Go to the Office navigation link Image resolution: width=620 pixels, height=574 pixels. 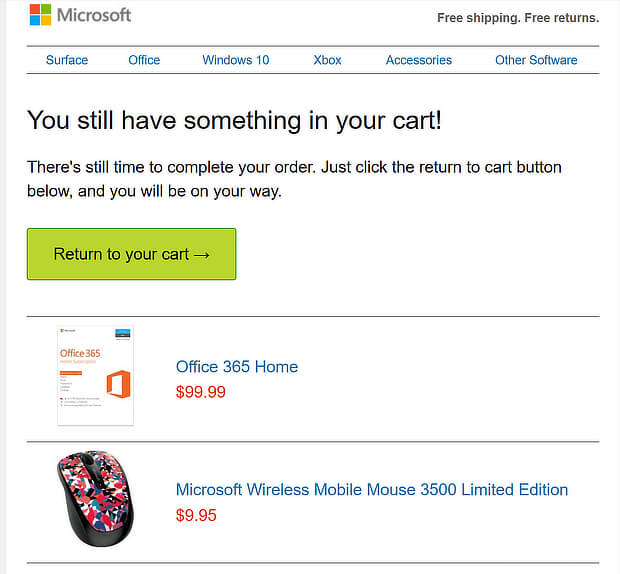point(144,60)
